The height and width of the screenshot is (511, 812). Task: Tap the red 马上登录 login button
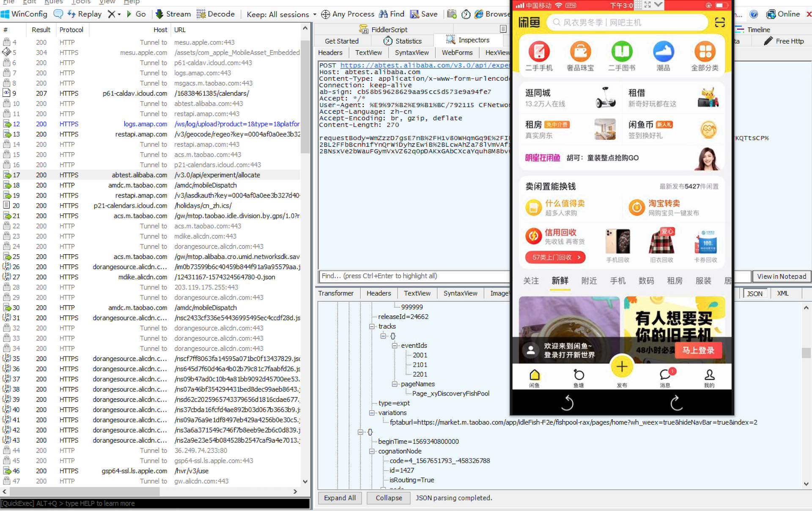[698, 350]
